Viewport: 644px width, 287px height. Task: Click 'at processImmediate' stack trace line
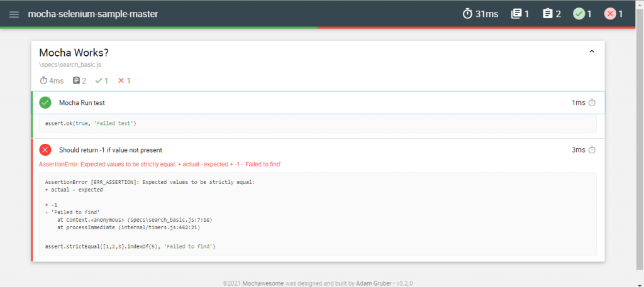tap(128, 227)
